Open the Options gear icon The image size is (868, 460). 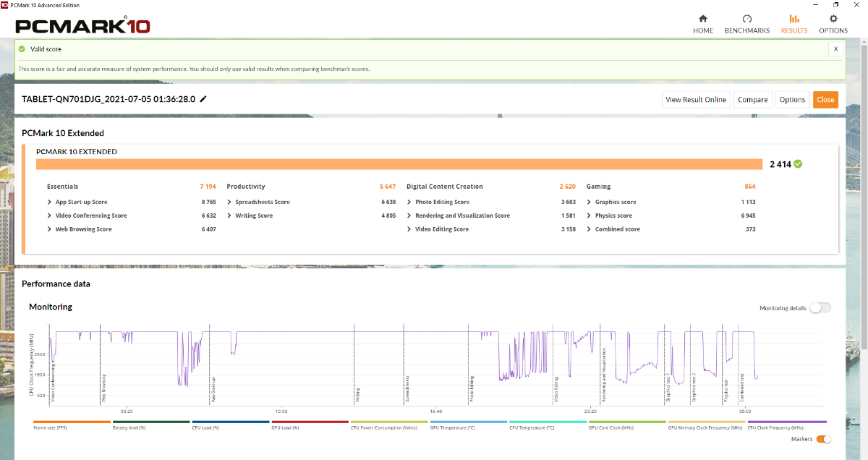(x=833, y=19)
